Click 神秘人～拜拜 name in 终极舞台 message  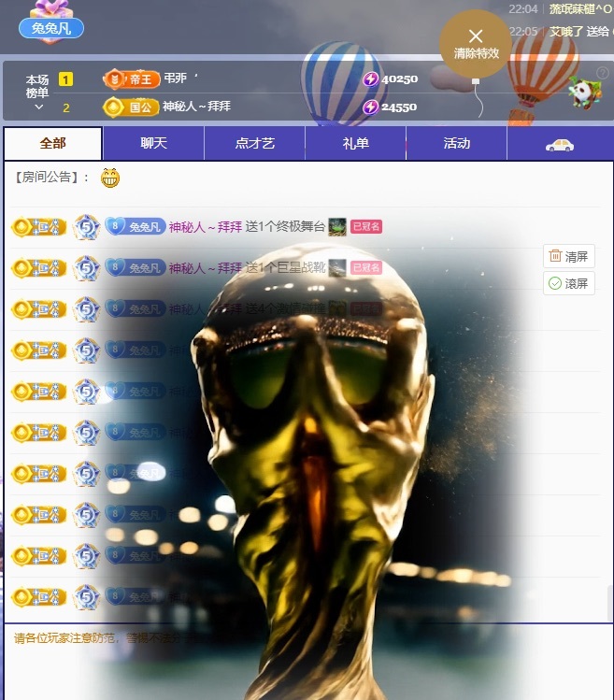coord(206,227)
